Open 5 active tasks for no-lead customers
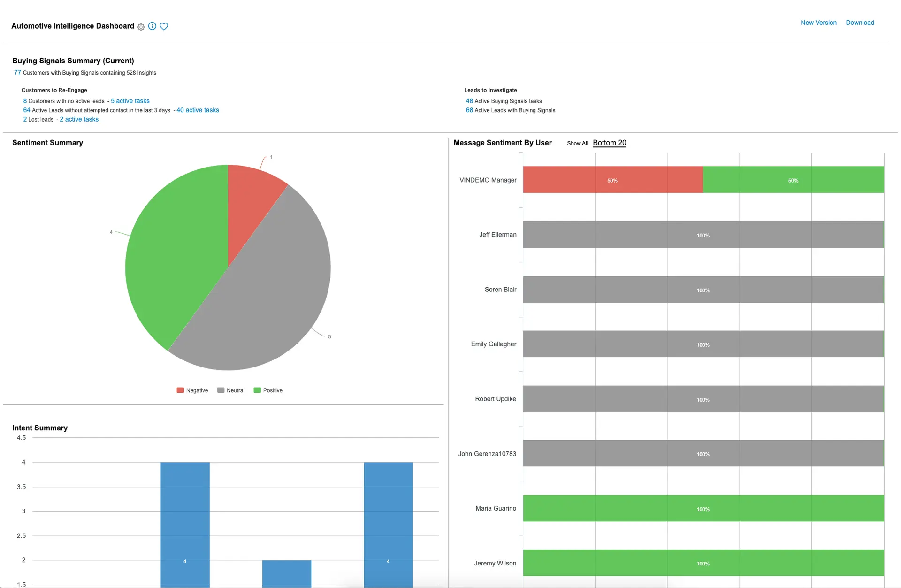This screenshot has width=901, height=588. [x=130, y=100]
